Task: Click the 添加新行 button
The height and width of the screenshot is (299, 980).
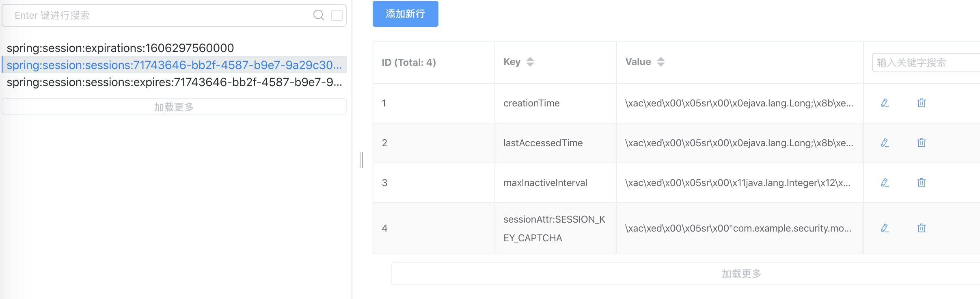Action: pos(406,14)
